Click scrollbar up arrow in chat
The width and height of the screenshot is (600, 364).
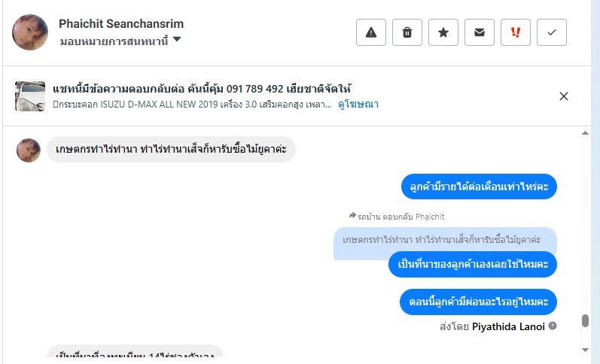(x=586, y=133)
